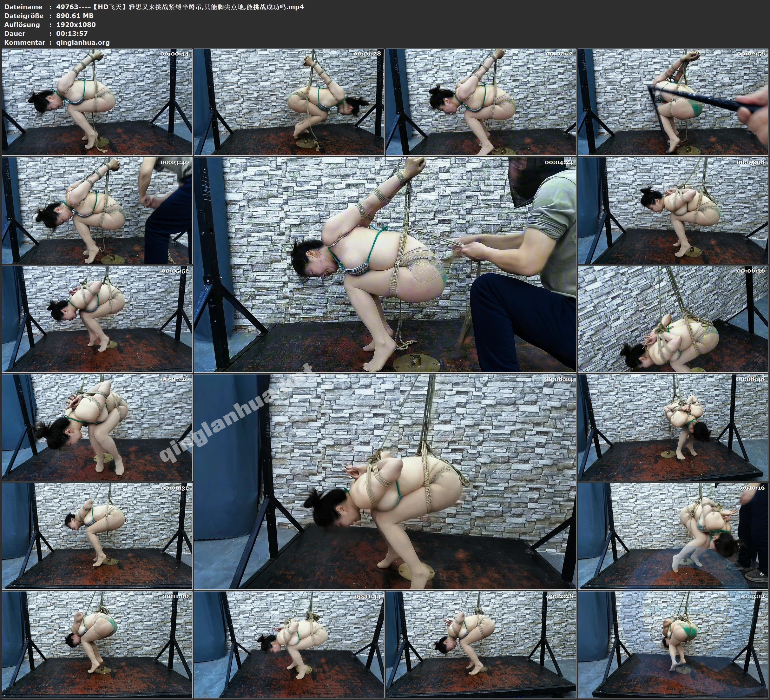The width and height of the screenshot is (770, 700).
Task: Open the frame at 00:05:52
Action: point(97,319)
